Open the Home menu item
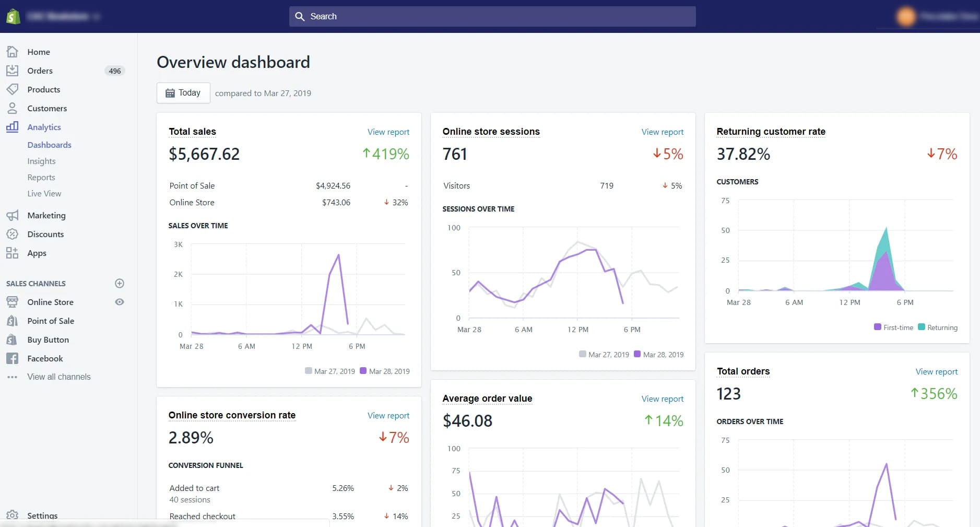 coord(39,52)
